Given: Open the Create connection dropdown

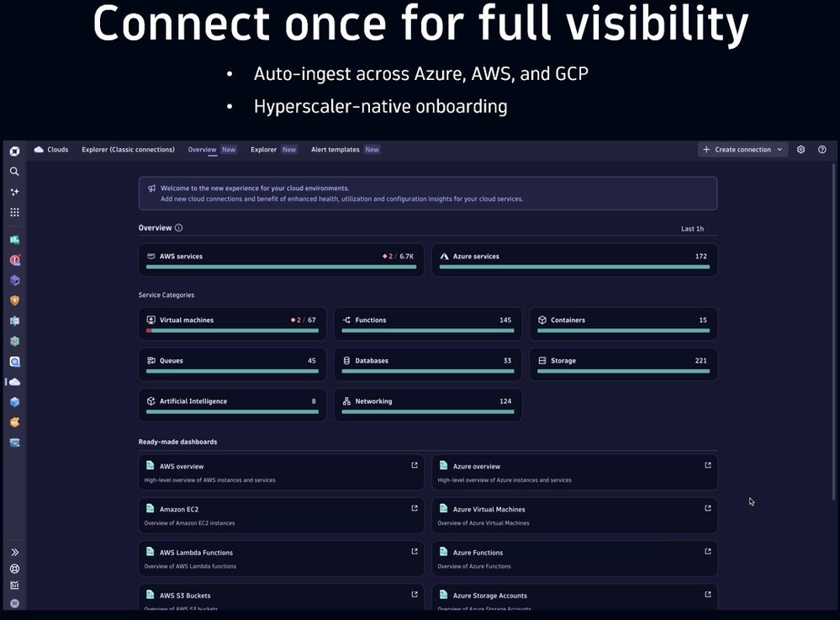Looking at the screenshot, I should click(743, 150).
